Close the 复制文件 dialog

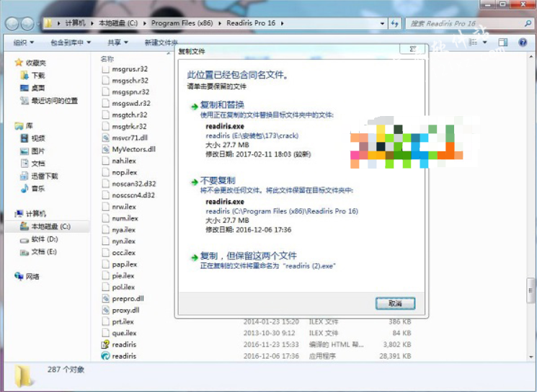click(x=412, y=49)
